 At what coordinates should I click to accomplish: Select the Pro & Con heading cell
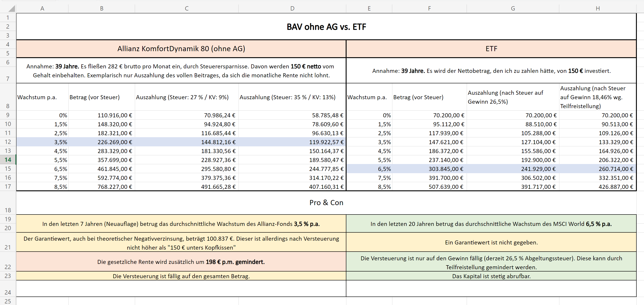tap(326, 202)
